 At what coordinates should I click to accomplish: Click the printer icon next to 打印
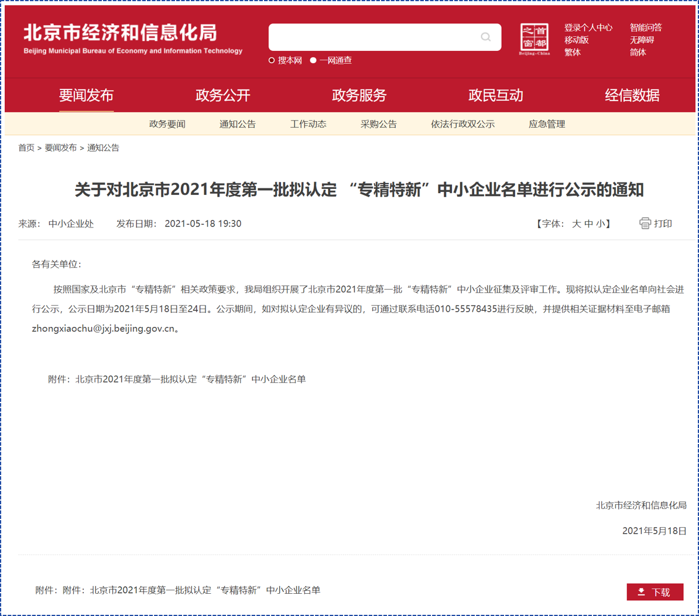(645, 223)
